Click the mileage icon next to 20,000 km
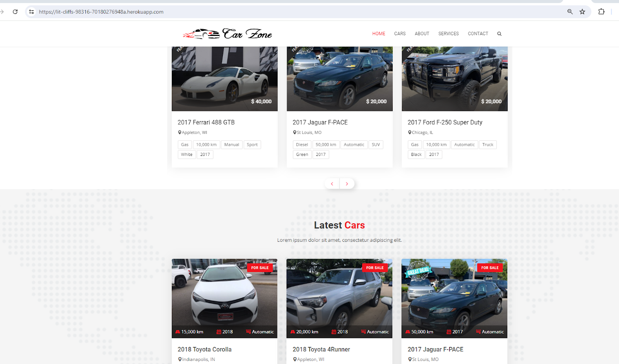 pos(293,332)
